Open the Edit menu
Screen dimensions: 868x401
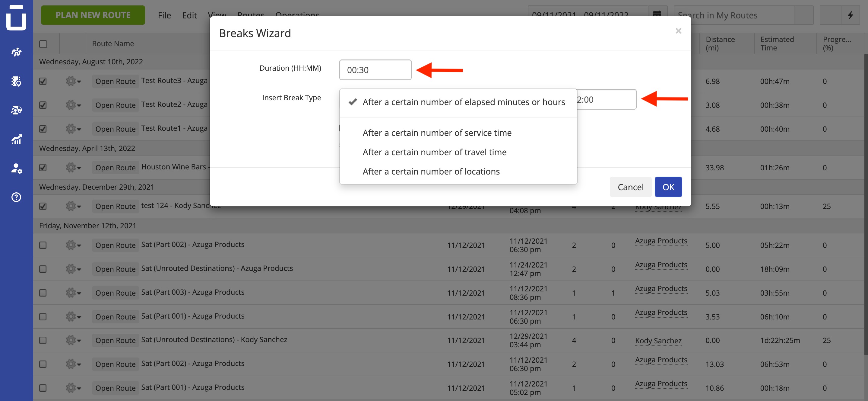tap(189, 15)
